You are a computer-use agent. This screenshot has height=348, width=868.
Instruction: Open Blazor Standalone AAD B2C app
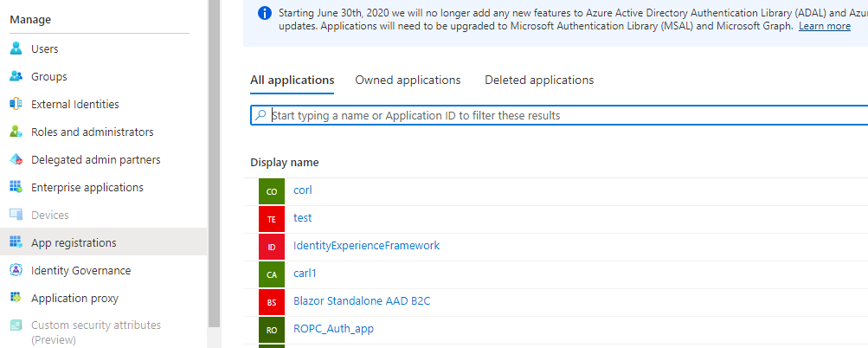coord(362,301)
